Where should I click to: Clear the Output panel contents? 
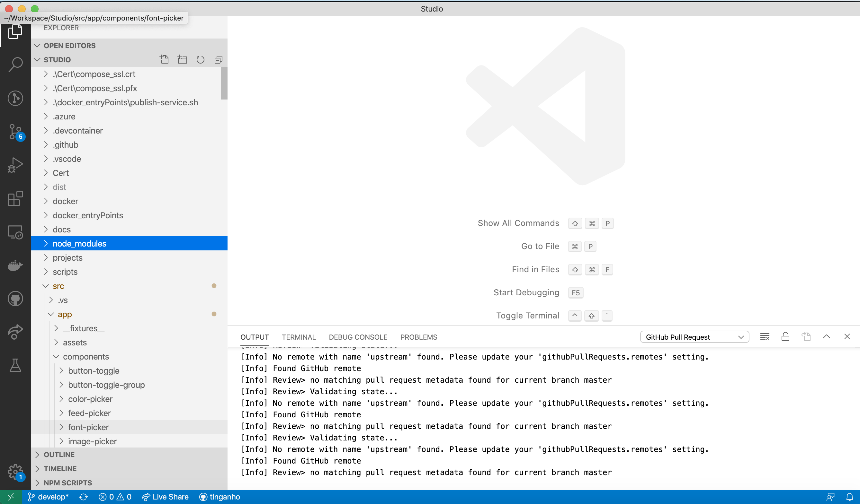coord(765,336)
